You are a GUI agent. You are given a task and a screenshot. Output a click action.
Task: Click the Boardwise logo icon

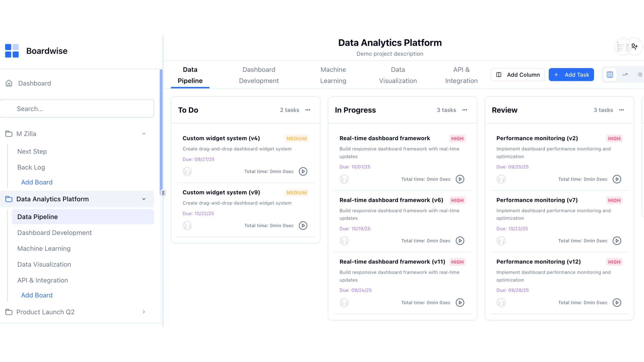click(12, 51)
